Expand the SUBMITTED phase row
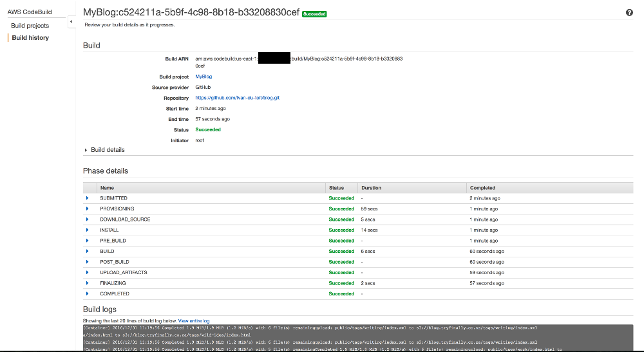This screenshot has height=352, width=644. pyautogui.click(x=87, y=198)
